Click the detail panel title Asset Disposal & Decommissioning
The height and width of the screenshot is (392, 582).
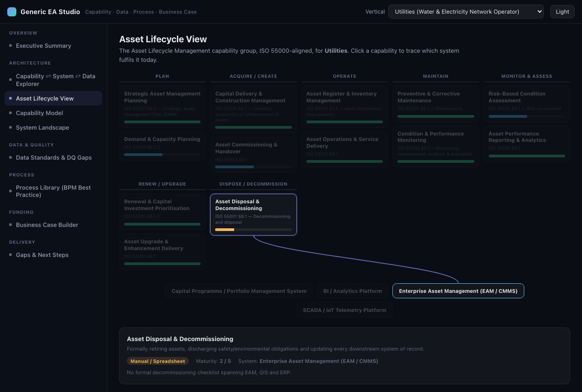pos(180,339)
